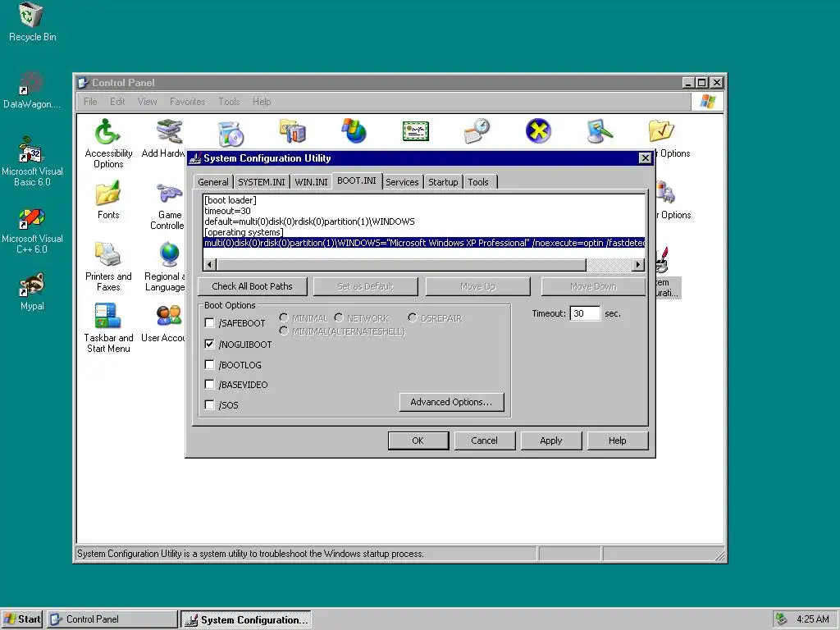Open the SYSTEM.INI tab
This screenshot has height=630, width=840.
pyautogui.click(x=262, y=182)
